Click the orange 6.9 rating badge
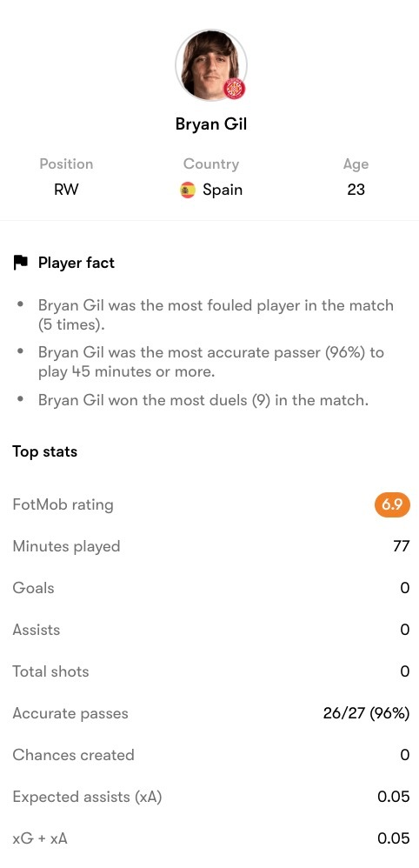The height and width of the screenshot is (868, 419). (x=392, y=505)
